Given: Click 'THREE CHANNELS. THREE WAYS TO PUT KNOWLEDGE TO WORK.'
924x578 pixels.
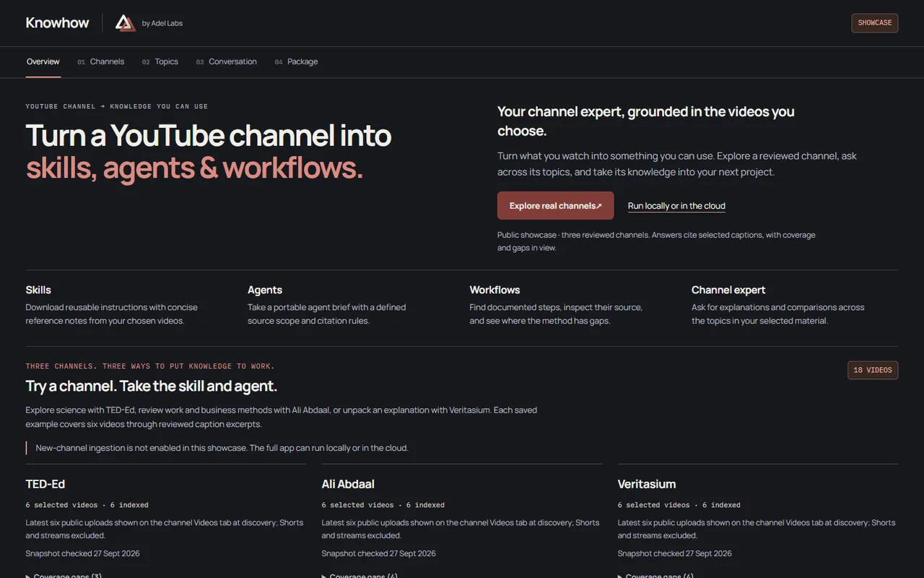Looking at the screenshot, I should click(150, 366).
